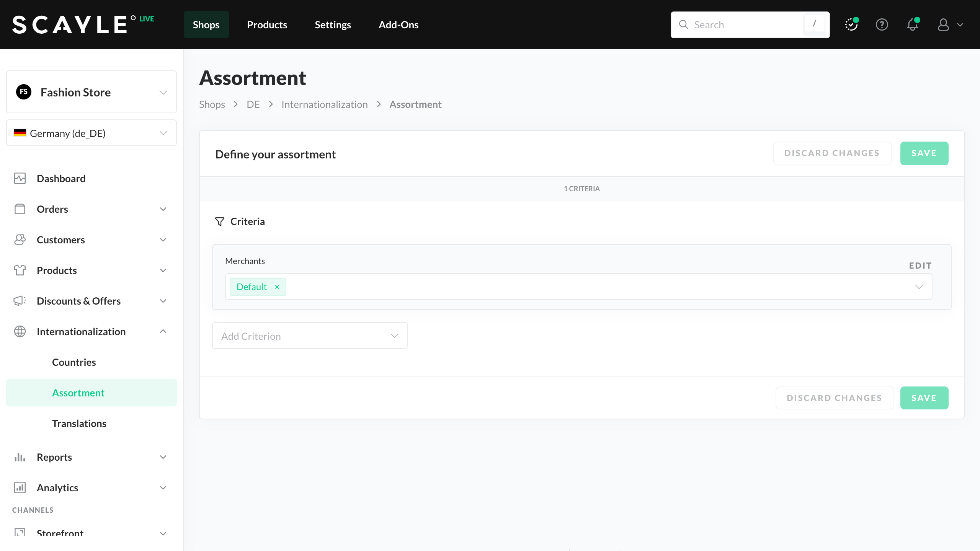Open the help question mark icon
Image resolution: width=980 pixels, height=551 pixels.
point(882,25)
